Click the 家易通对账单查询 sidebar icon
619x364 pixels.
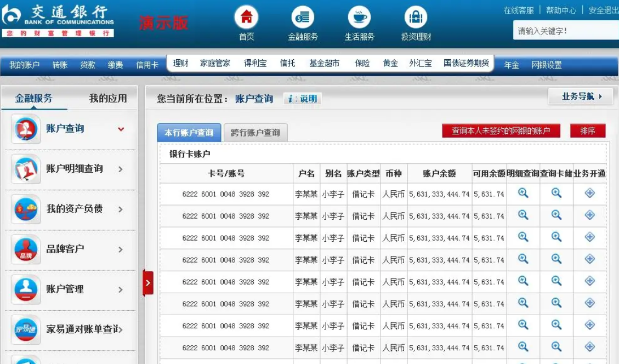(x=26, y=329)
